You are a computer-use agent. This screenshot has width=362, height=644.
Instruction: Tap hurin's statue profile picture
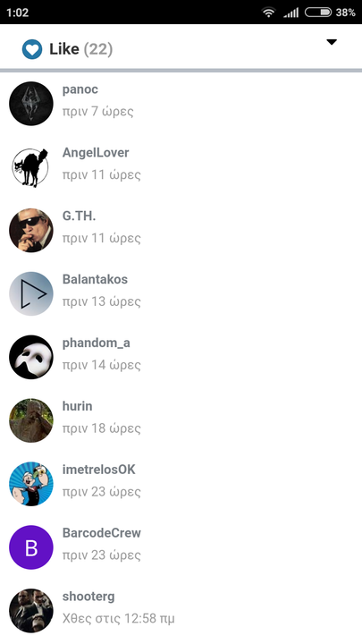pyautogui.click(x=31, y=420)
